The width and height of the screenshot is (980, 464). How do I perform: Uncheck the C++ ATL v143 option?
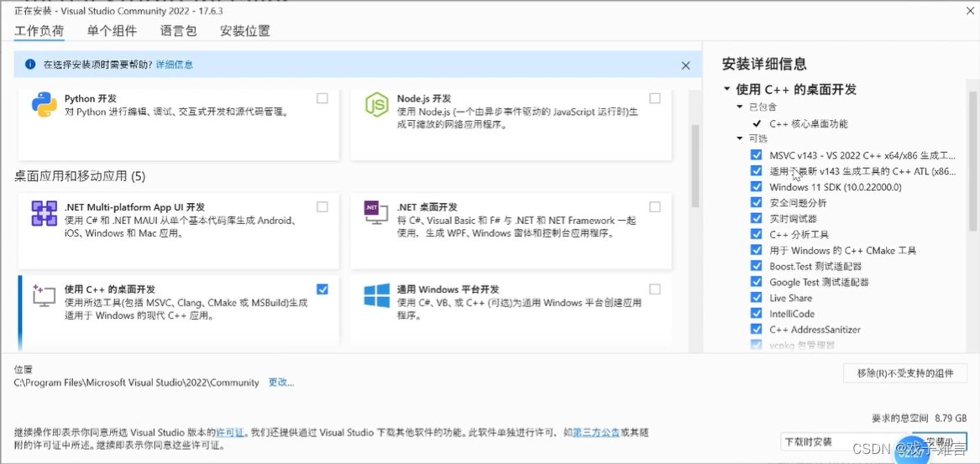pyautogui.click(x=757, y=170)
